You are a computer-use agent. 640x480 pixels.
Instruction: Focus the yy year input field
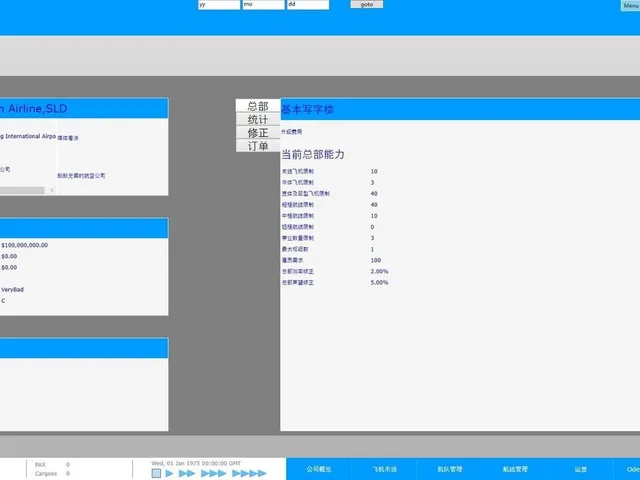(x=219, y=4)
